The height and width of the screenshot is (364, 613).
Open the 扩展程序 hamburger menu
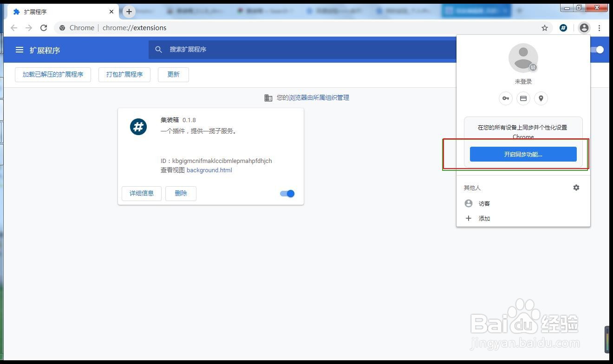(x=20, y=50)
